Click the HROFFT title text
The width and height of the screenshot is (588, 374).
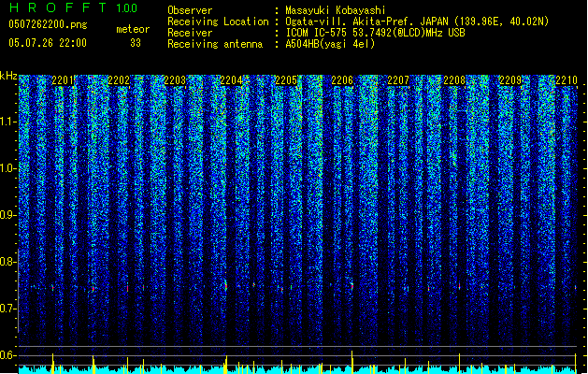click(58, 7)
